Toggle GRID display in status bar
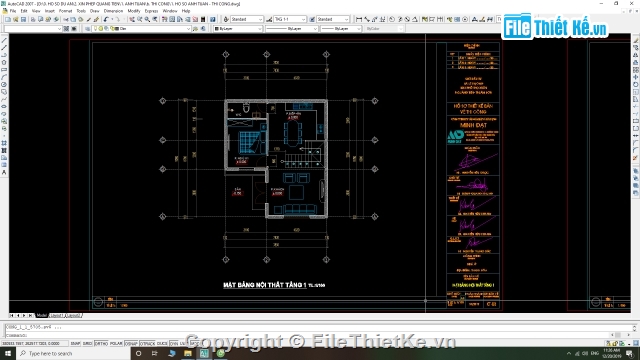 point(87,344)
